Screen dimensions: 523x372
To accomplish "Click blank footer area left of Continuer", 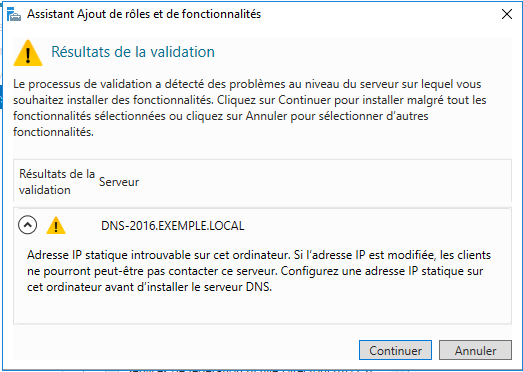I will pyautogui.click(x=183, y=350).
